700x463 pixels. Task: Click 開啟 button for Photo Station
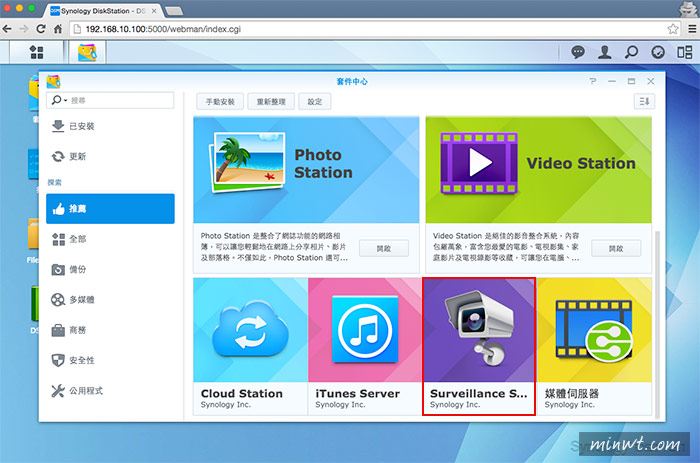384,248
